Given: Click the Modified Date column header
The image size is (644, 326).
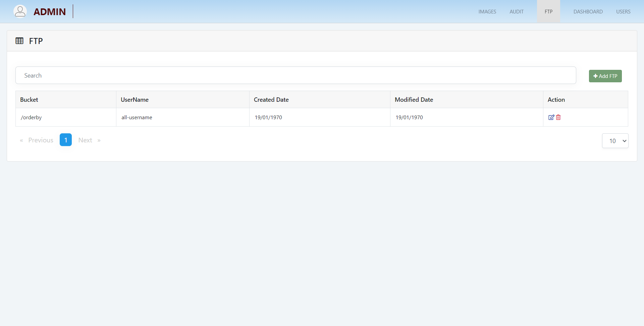Looking at the screenshot, I should click(x=414, y=100).
